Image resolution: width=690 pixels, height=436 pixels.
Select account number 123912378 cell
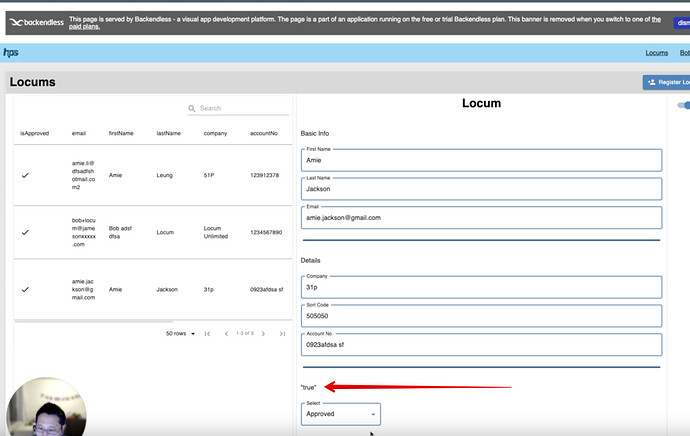(264, 175)
